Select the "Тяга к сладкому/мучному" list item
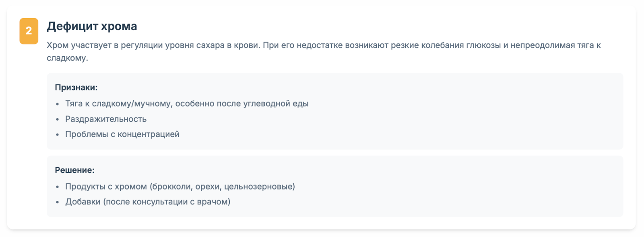The height and width of the screenshot is (237, 644). [187, 103]
